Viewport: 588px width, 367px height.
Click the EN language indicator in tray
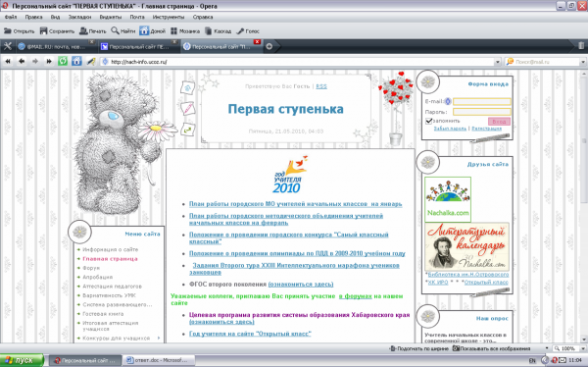[x=532, y=360]
